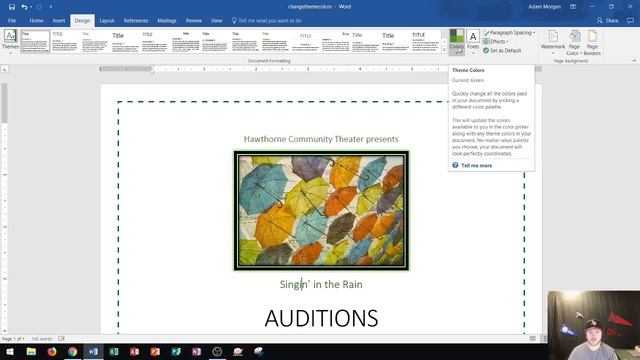Screen dimensions: 640x360
Task: Click the vertical scrollbar thumb on the left
Action: click(4, 103)
